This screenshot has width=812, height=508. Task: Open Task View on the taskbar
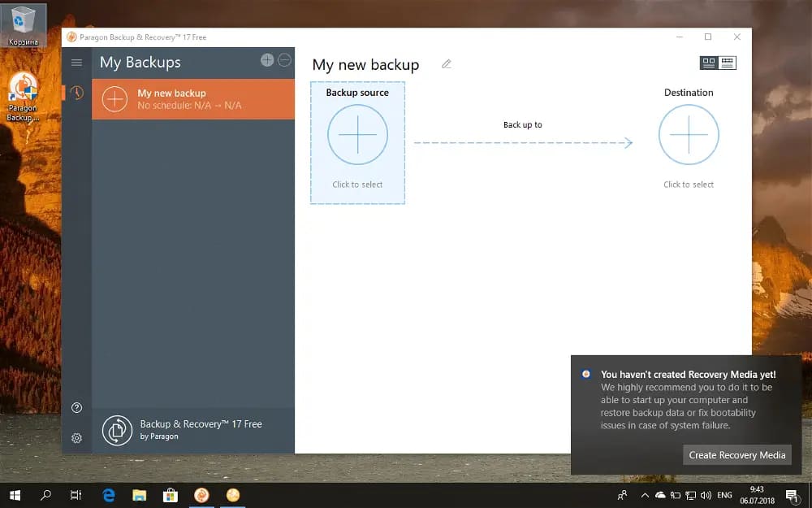pos(76,496)
